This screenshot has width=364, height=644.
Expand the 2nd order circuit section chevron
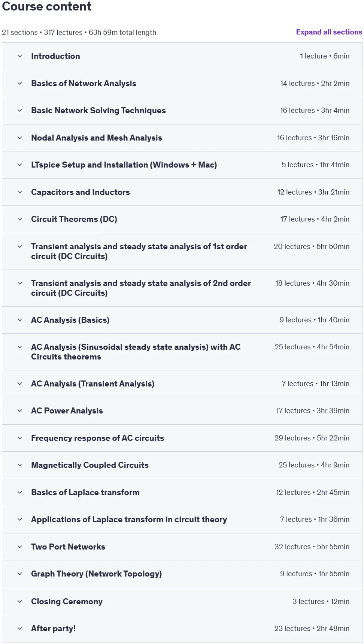tap(20, 283)
